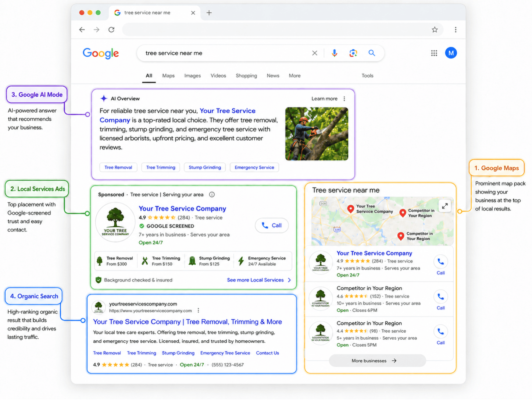532x400 pixels.
Task: Switch to the News tab
Action: pos(273,76)
